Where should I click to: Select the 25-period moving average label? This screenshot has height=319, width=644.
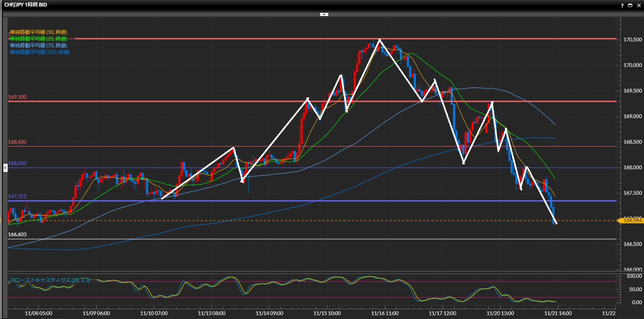pyautogui.click(x=38, y=39)
